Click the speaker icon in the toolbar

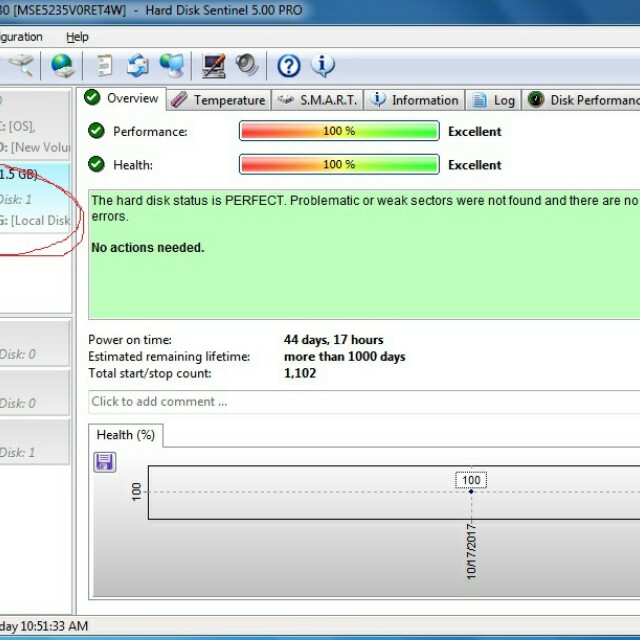tap(247, 66)
